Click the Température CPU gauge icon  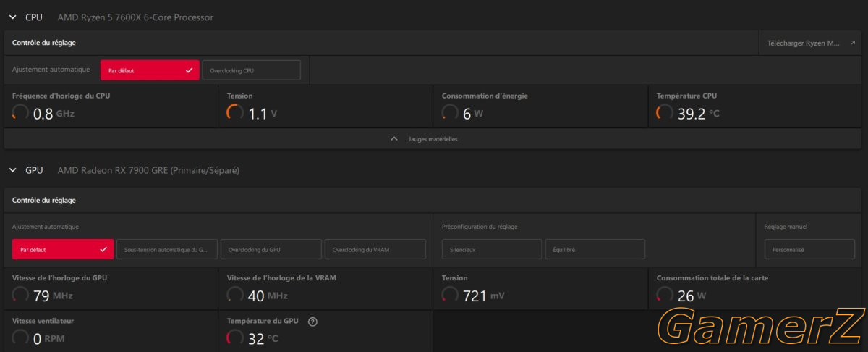tap(665, 113)
